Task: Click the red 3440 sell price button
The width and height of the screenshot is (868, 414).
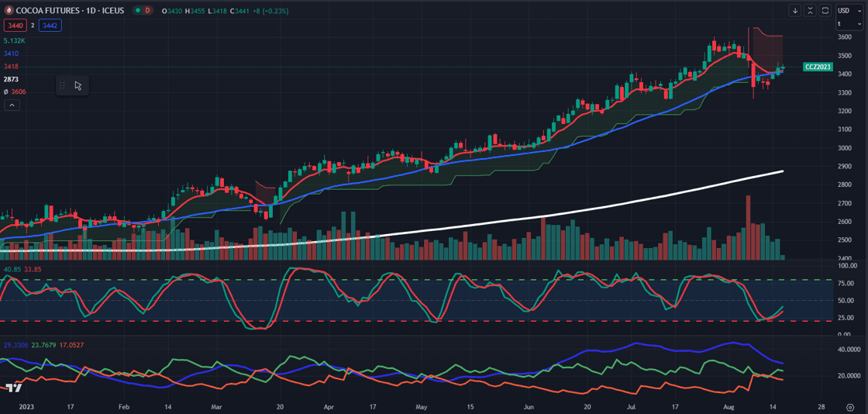Action: 15,26
